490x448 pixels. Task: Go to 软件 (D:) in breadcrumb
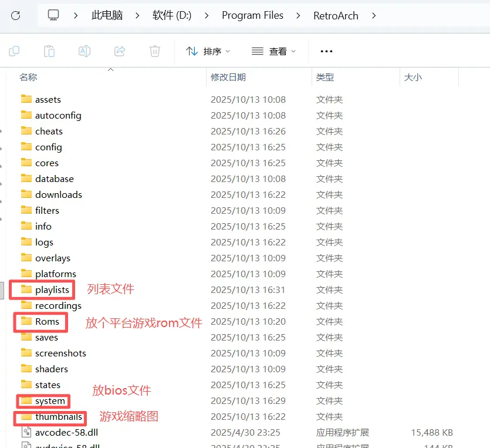[x=172, y=15]
